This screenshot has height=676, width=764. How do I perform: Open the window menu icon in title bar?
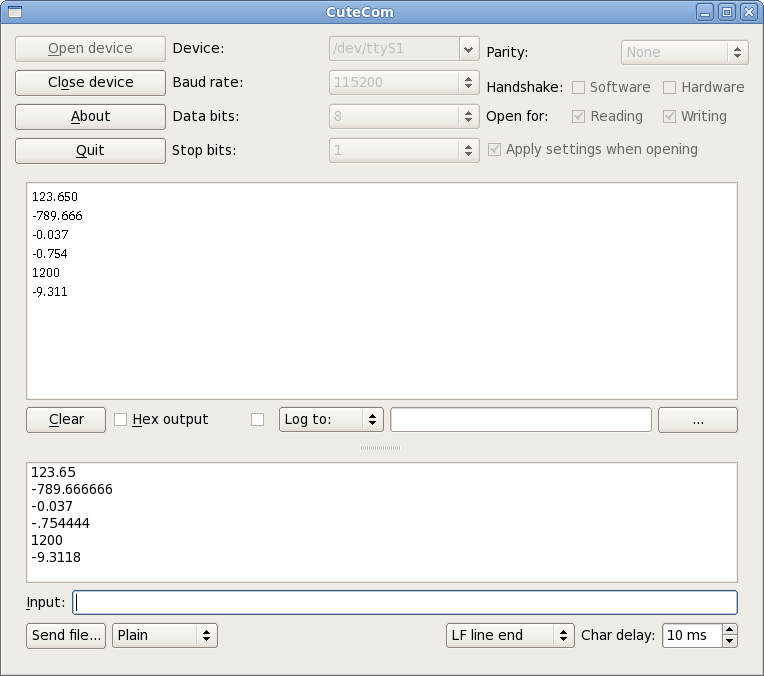pos(15,12)
